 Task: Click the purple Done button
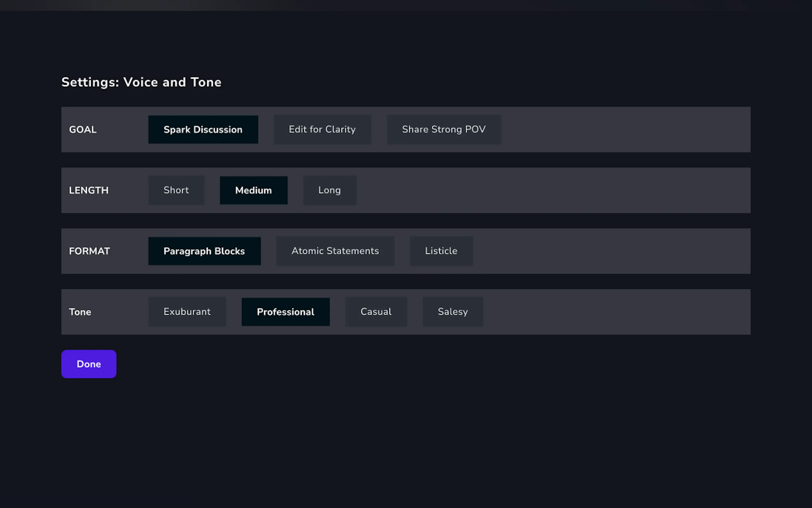(89, 364)
